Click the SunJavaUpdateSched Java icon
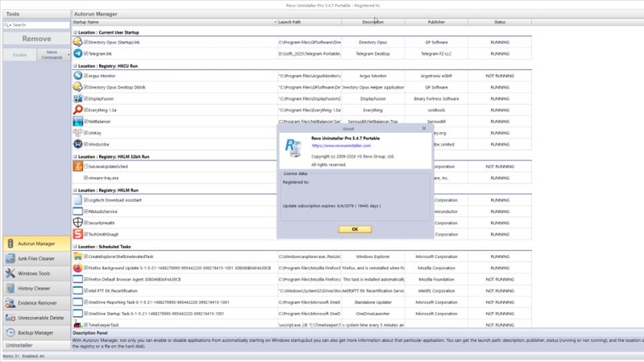Viewport: 644px width, 362px height. click(x=77, y=167)
